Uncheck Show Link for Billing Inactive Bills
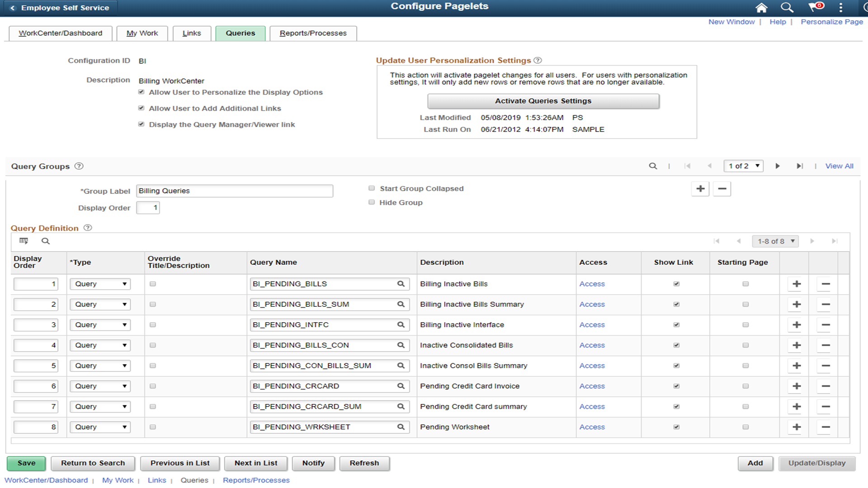Viewport: 868px width, 488px height. pos(676,284)
